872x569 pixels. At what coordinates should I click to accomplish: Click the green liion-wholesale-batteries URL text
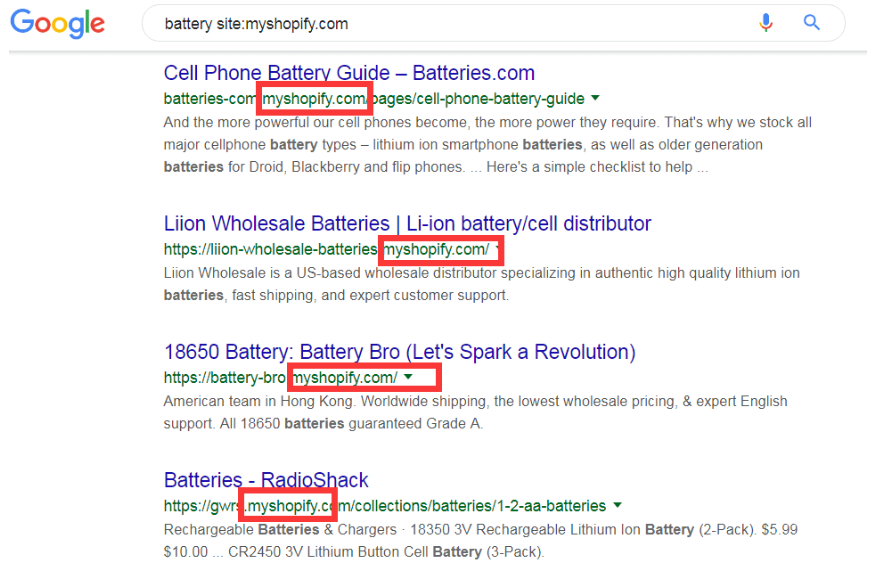[x=326, y=249]
